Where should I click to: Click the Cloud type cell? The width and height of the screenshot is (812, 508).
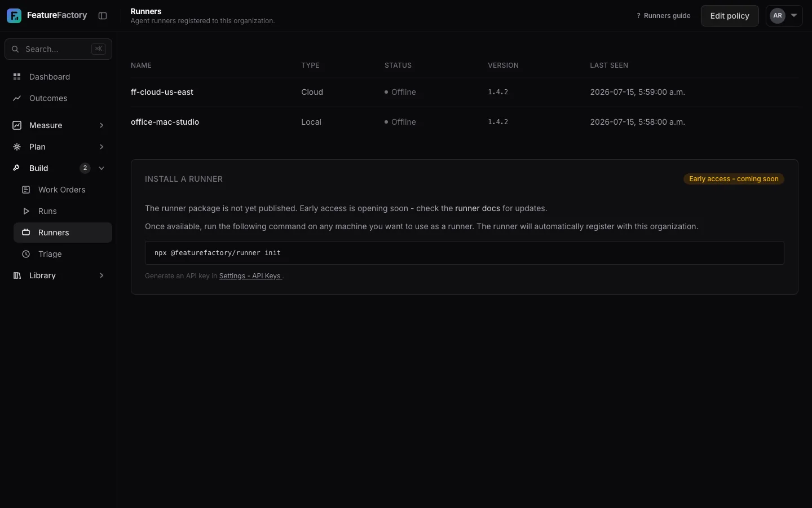click(x=312, y=92)
